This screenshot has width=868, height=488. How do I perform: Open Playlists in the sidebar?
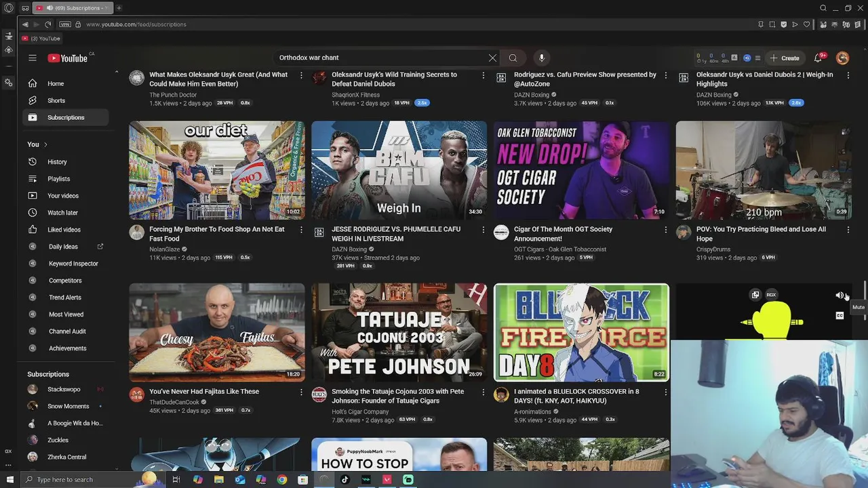(66, 179)
